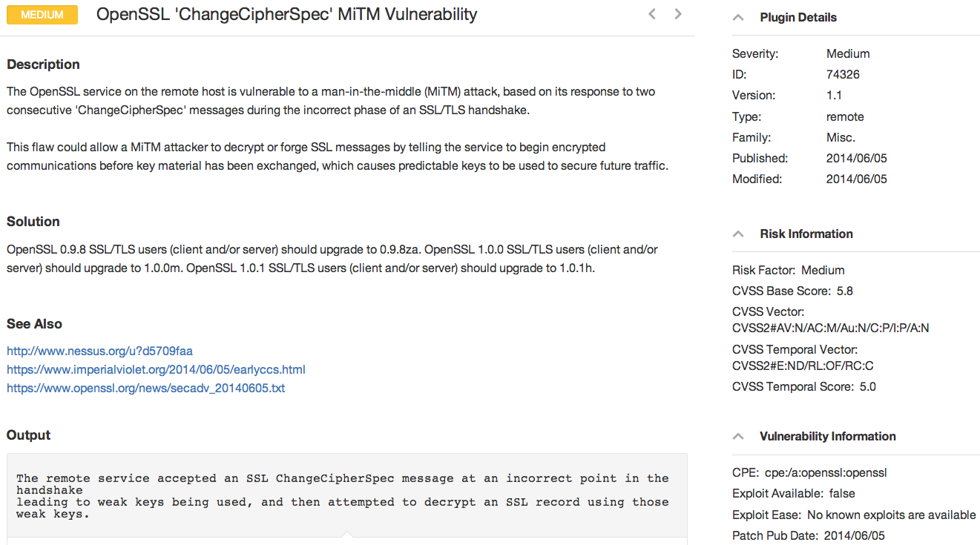980x545 pixels.
Task: Open the nessus.org reference link
Action: point(99,351)
